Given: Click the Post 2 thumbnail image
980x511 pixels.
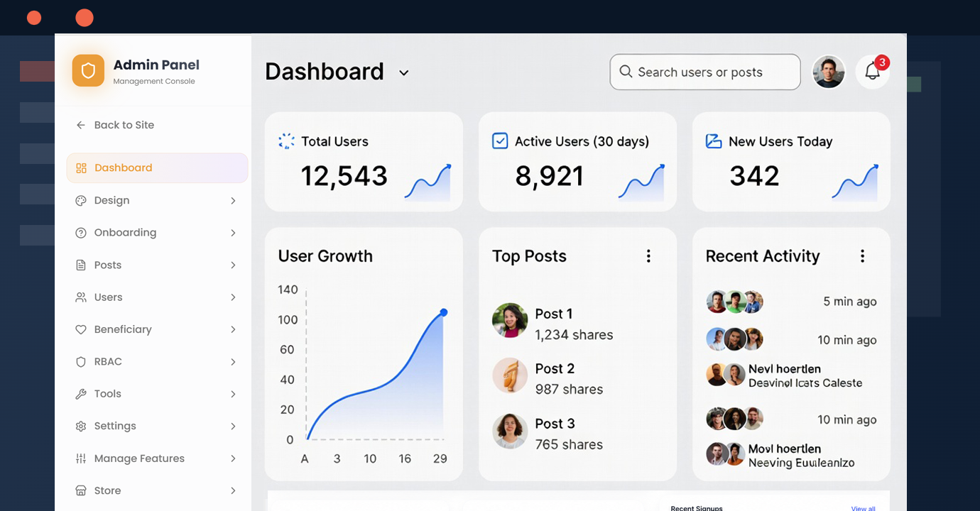Looking at the screenshot, I should [x=510, y=375].
